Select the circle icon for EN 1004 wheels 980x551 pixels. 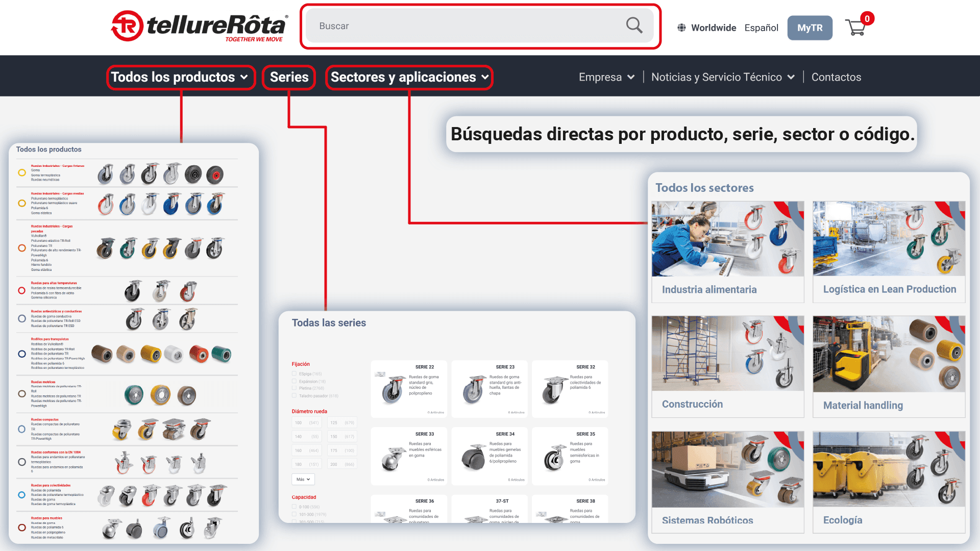[22, 462]
